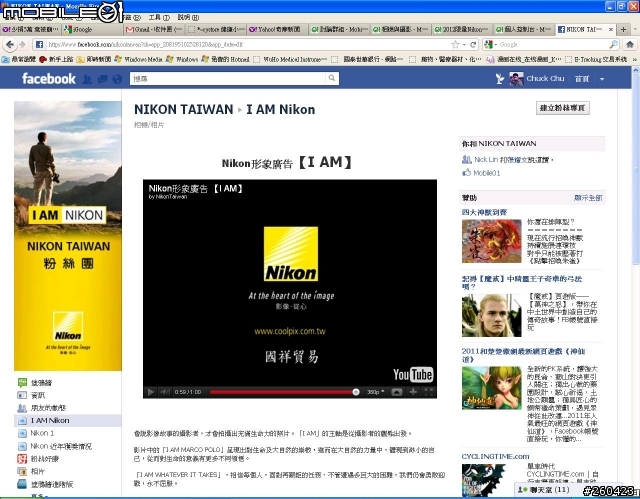
Task: Switch to the Yahoo tab
Action: [x=278, y=29]
